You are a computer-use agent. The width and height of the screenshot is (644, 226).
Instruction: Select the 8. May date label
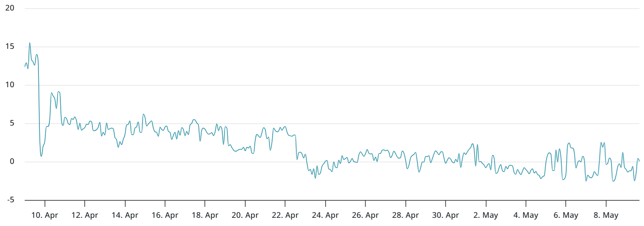[606, 215]
